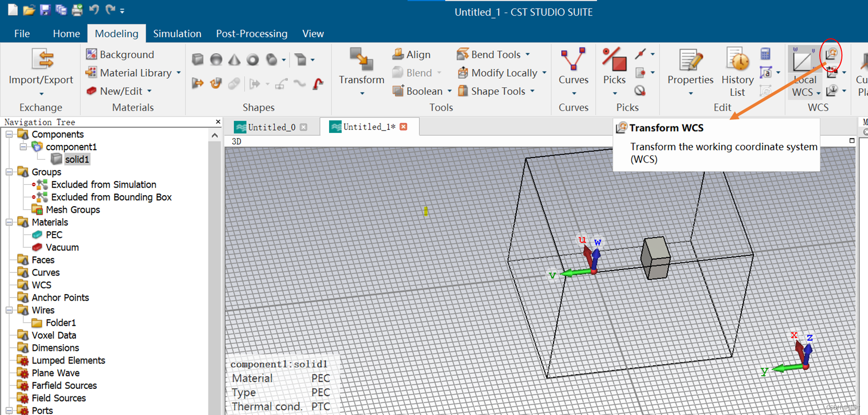Click the Redo icon

coord(110,10)
